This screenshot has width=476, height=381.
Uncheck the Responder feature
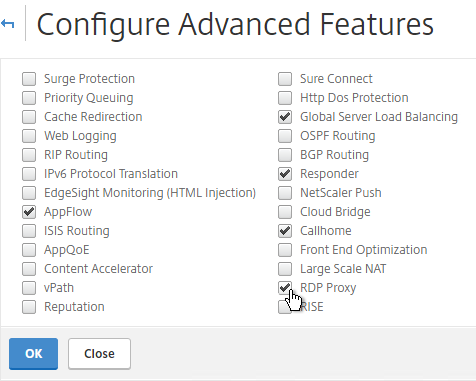(285, 174)
